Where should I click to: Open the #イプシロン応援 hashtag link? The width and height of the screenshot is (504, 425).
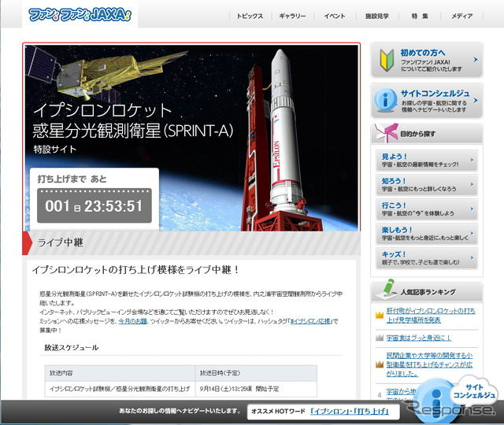point(310,321)
